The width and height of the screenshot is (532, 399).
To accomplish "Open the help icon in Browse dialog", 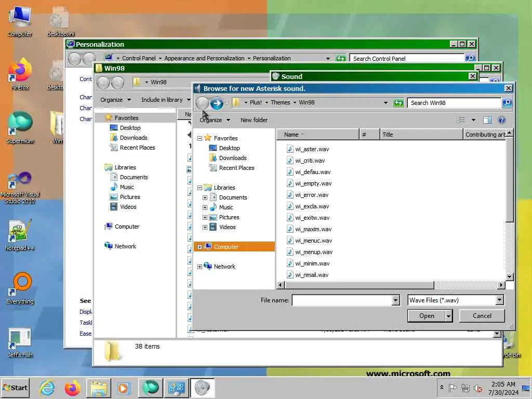I will pos(501,120).
